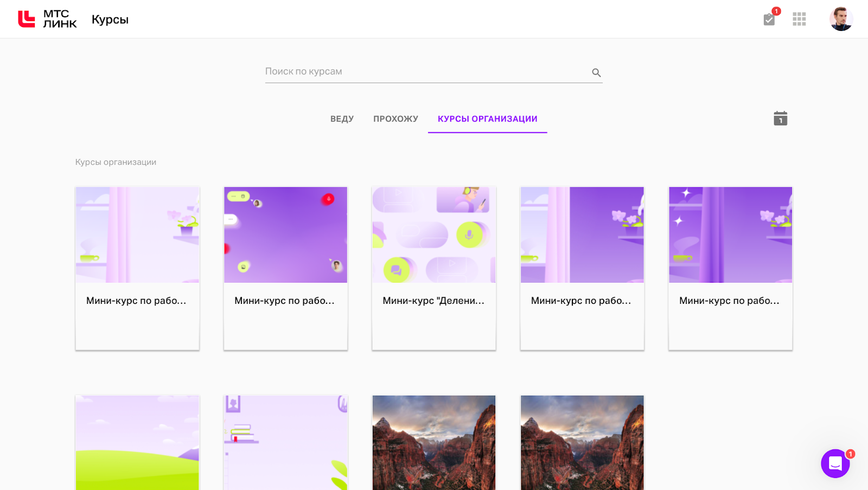
Task: Open the first canyon mountains course card
Action: (x=433, y=442)
